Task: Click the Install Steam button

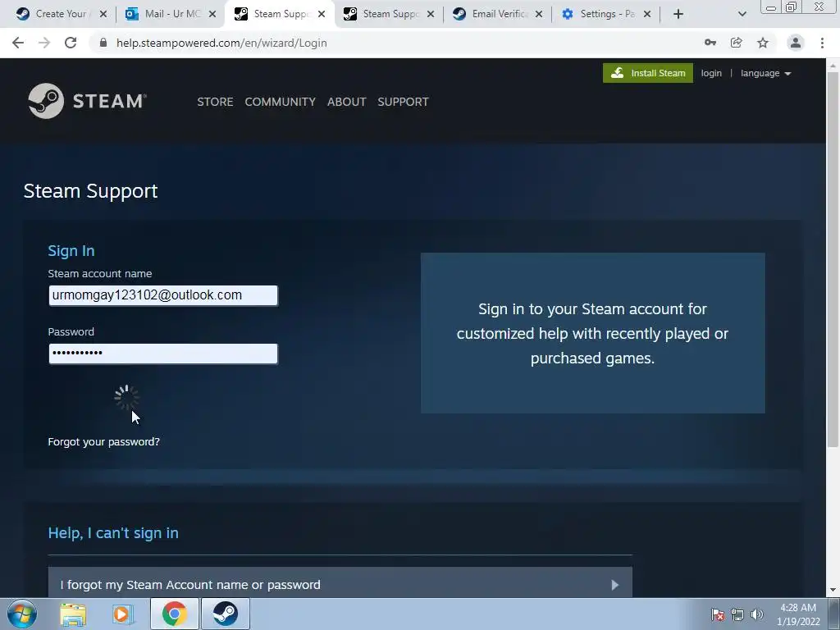Action: [x=648, y=73]
